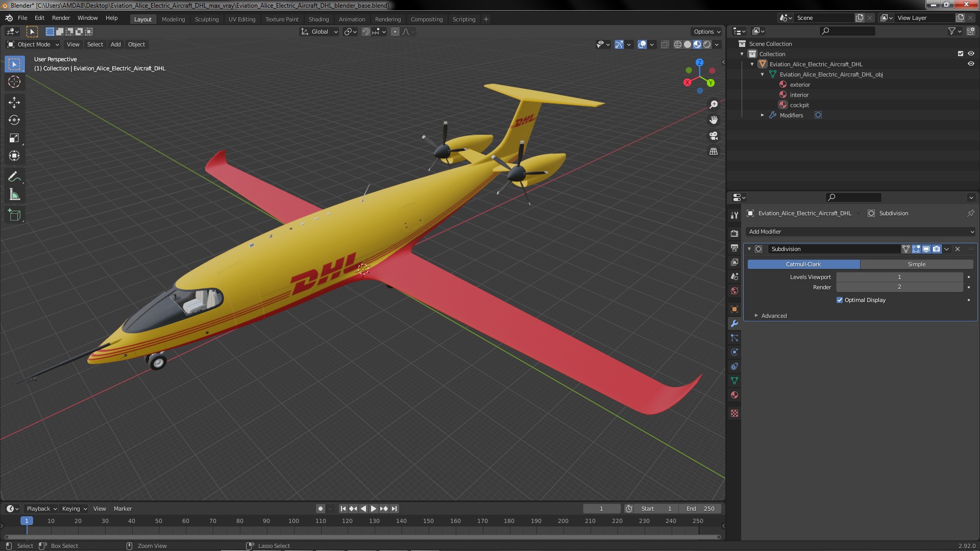Open the Texture properties tab
The width and height of the screenshot is (980, 551).
tap(734, 413)
